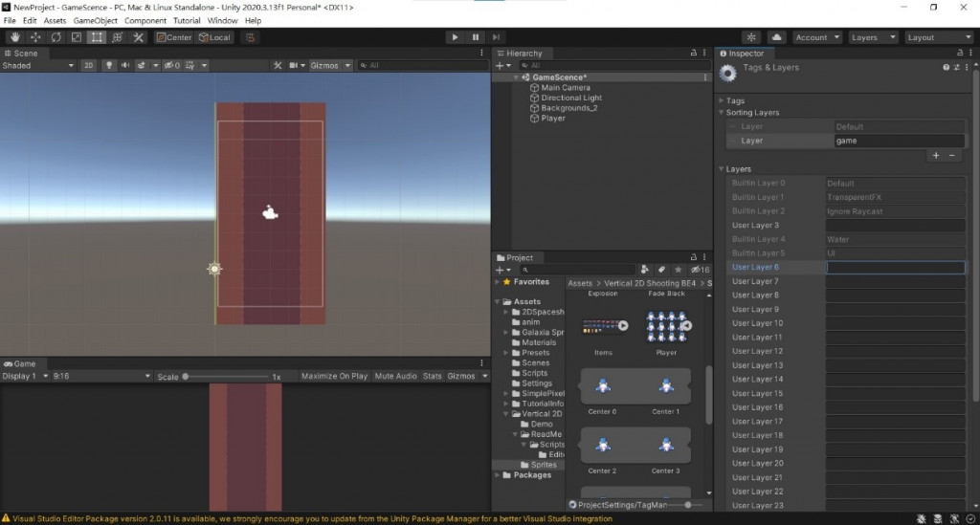Lock the Hierarchy panel
This screenshot has width=980, height=525.
(693, 53)
